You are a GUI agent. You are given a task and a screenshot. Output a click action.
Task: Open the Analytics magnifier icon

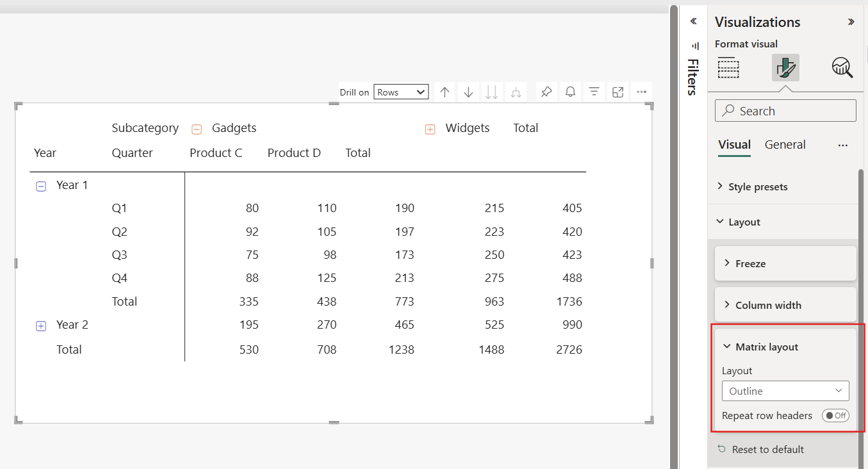[842, 67]
